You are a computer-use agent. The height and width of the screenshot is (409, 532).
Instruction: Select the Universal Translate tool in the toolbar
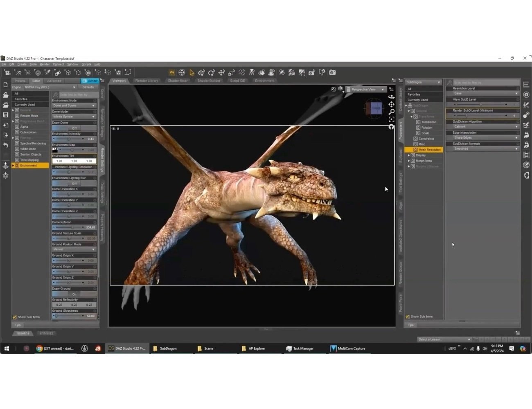221,72
